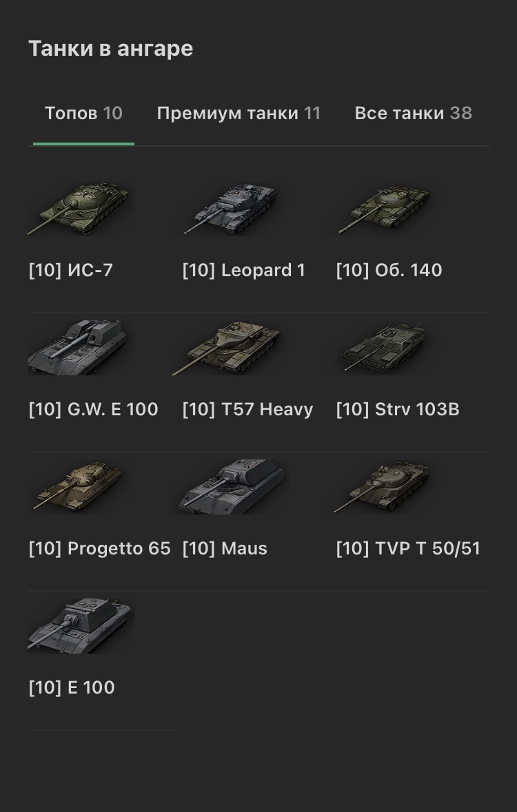This screenshot has width=517, height=812.
Task: Click the [10] Leopard 1 label
Action: pyautogui.click(x=244, y=270)
